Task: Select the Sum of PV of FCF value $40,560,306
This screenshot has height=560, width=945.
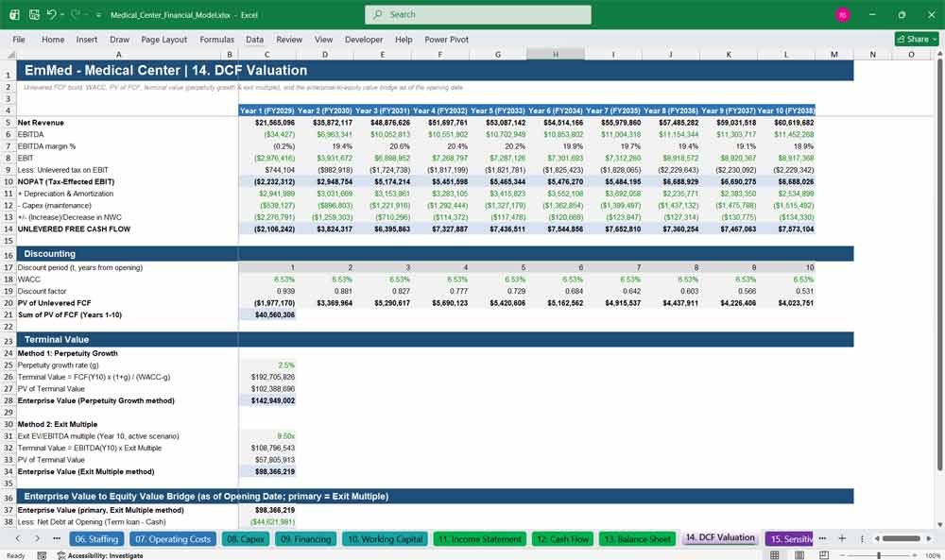Action: (x=267, y=314)
